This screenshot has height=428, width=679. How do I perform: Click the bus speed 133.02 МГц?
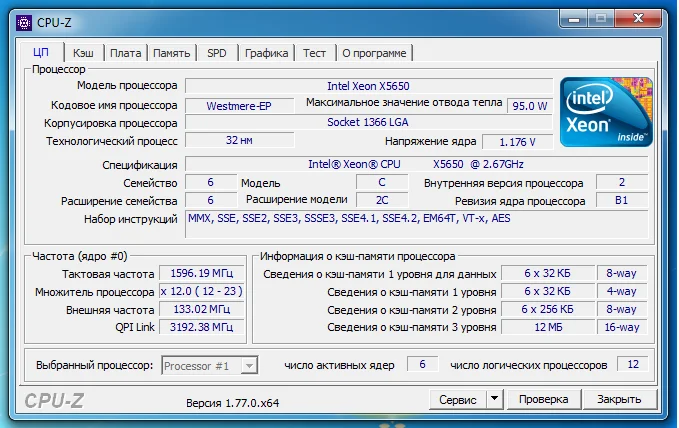tap(202, 309)
